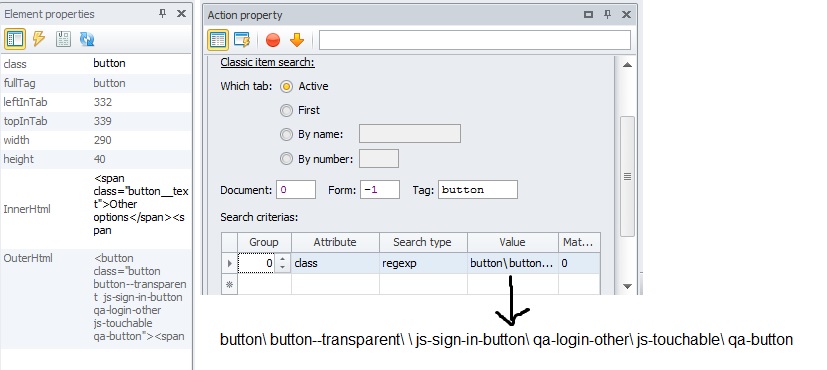
Task: Select the By number radio button
Action: 286,159
